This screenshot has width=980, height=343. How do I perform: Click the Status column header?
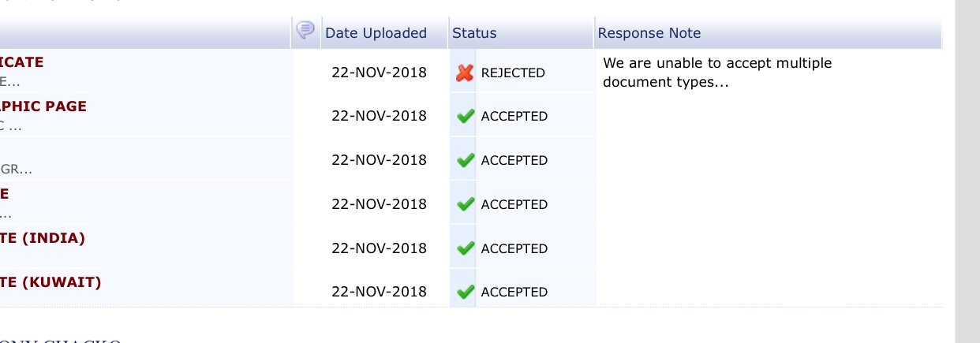pos(474,33)
